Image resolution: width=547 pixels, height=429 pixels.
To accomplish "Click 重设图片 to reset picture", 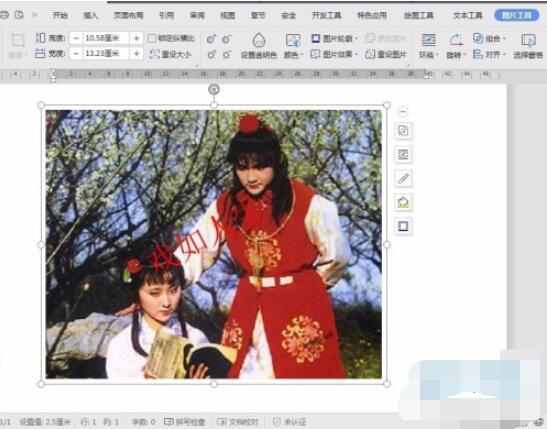I will pyautogui.click(x=386, y=54).
